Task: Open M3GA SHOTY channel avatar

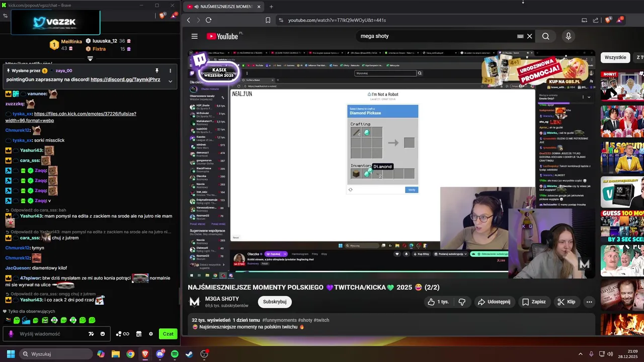Action: (194, 302)
